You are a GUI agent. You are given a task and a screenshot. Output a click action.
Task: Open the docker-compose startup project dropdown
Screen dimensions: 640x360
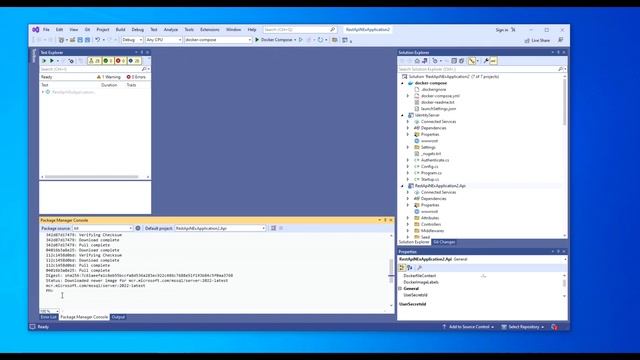(x=218, y=40)
